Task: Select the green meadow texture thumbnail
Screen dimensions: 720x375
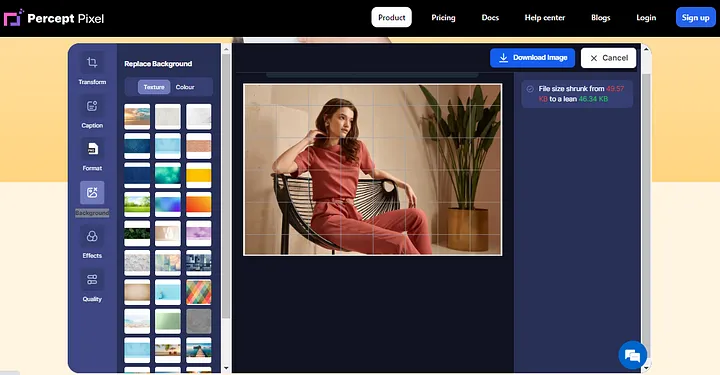Action: point(137,204)
